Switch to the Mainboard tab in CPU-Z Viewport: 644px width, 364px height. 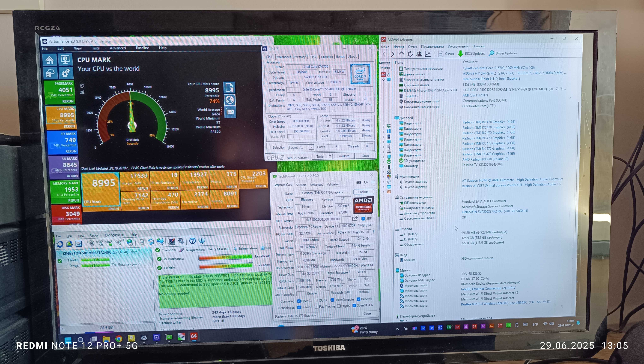[284, 57]
